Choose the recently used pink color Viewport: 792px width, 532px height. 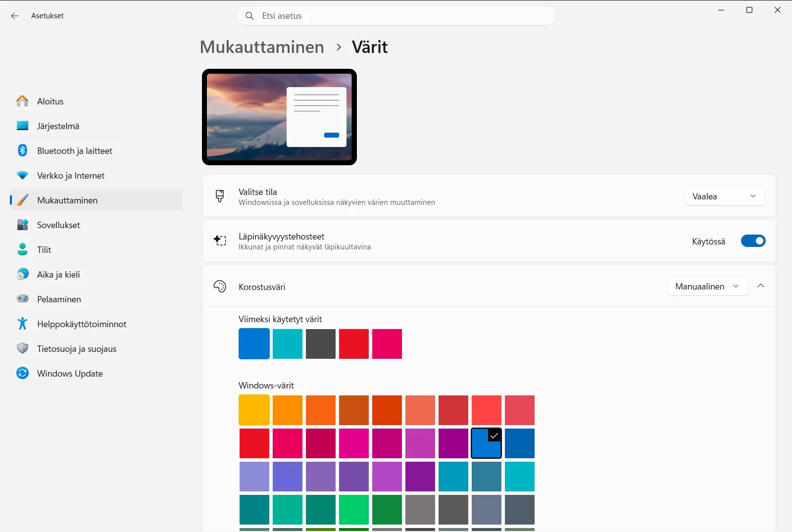(387, 344)
